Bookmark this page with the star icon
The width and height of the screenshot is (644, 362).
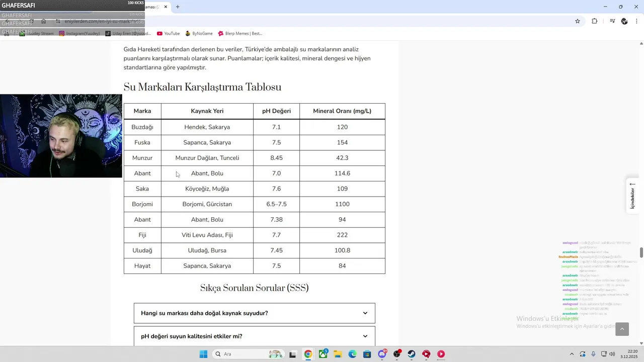click(578, 21)
